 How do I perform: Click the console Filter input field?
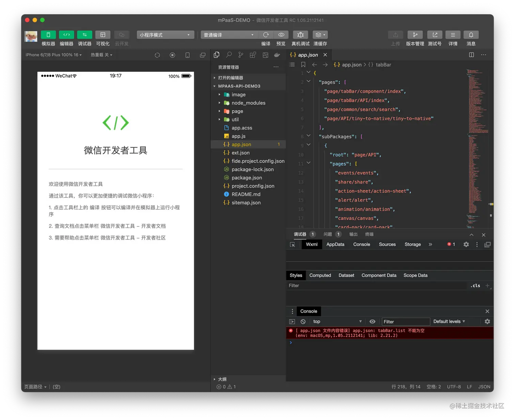406,322
